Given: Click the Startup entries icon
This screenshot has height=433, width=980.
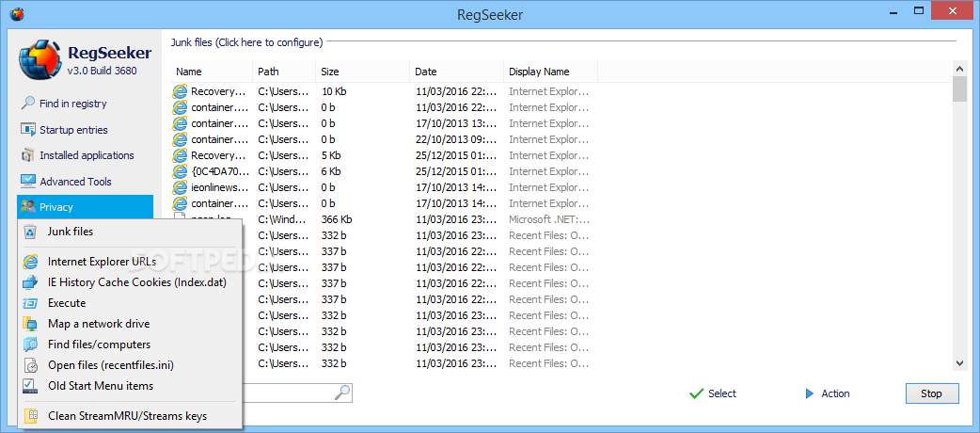Looking at the screenshot, I should (x=28, y=130).
